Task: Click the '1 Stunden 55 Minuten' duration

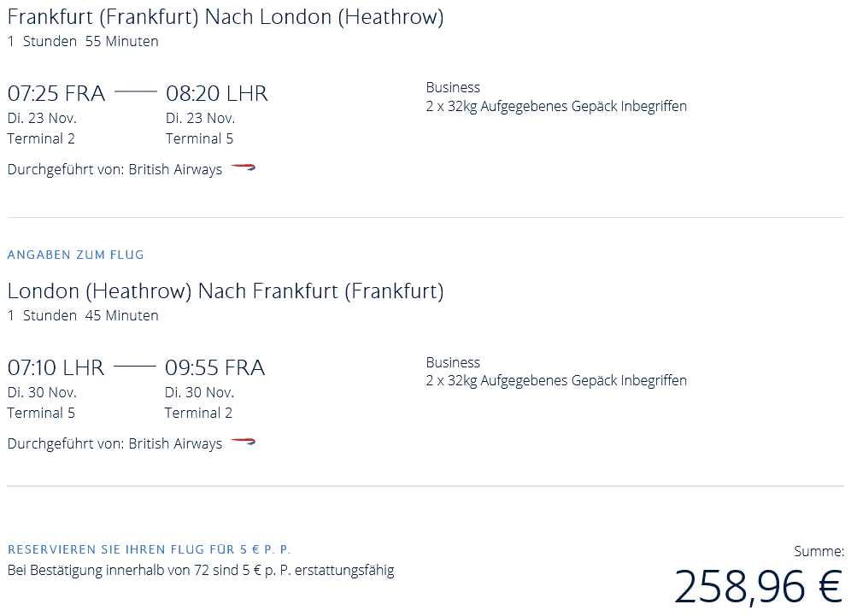Action: [83, 41]
